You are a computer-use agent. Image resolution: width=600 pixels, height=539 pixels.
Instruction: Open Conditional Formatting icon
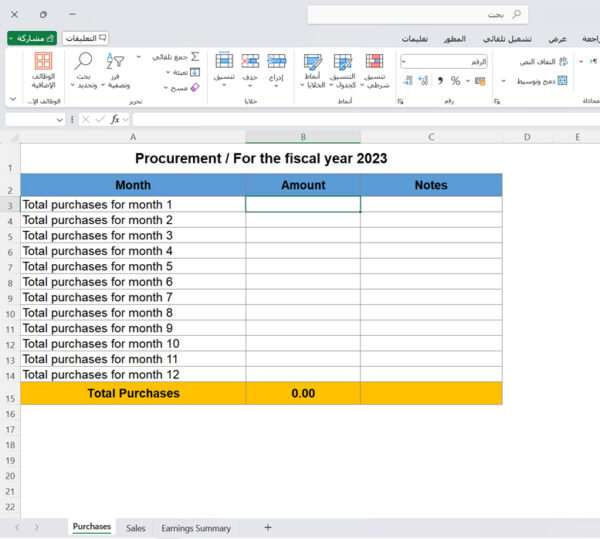pos(374,62)
